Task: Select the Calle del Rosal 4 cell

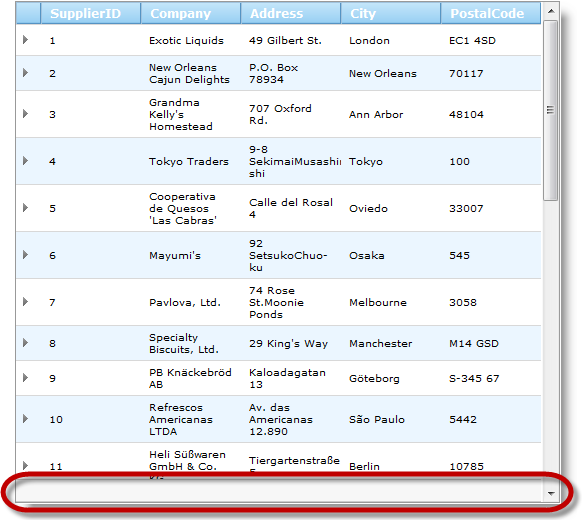Action: click(x=291, y=209)
